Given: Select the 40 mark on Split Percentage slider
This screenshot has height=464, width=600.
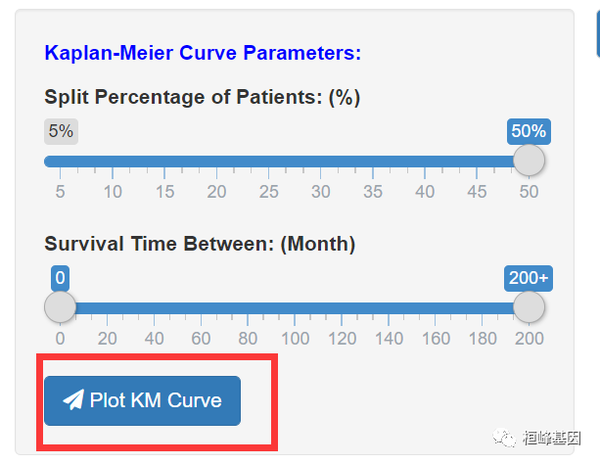Looking at the screenshot, I should 424,161.
